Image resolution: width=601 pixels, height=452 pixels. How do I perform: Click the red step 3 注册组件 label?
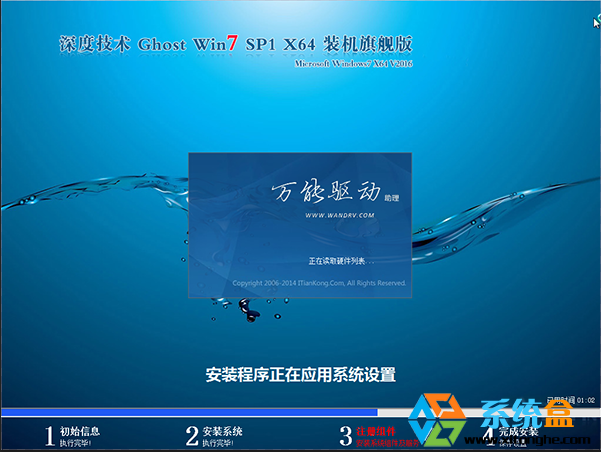376,431
